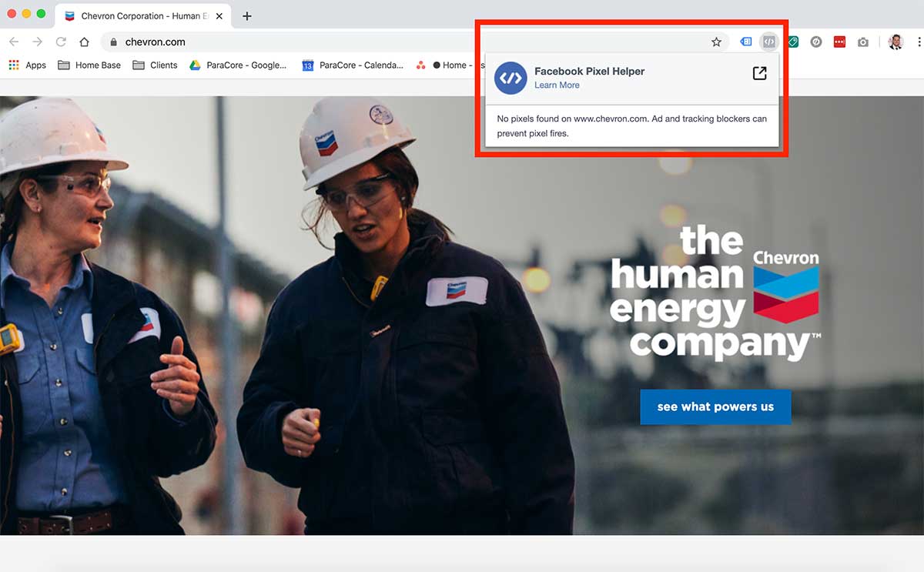Open the gray circular slash extension icon

click(816, 42)
